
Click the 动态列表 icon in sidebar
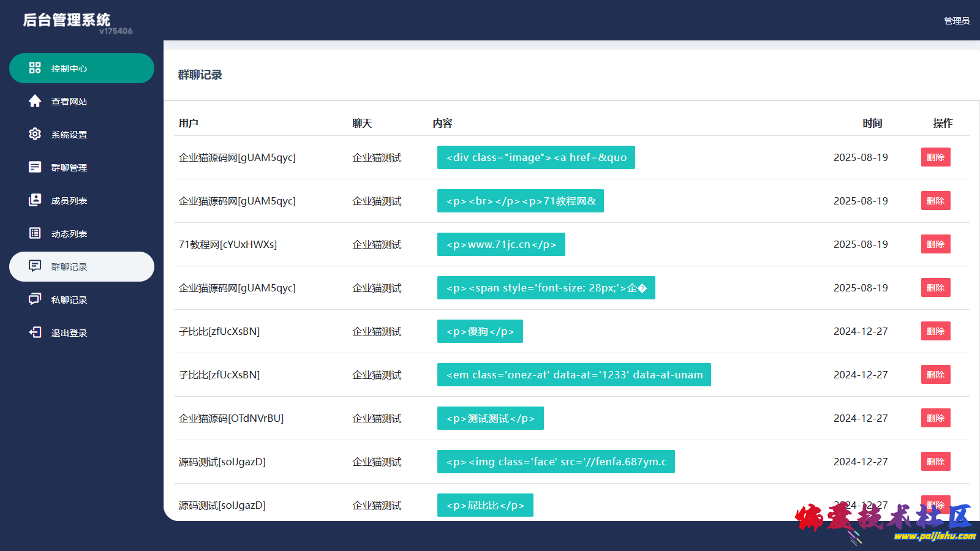point(35,233)
